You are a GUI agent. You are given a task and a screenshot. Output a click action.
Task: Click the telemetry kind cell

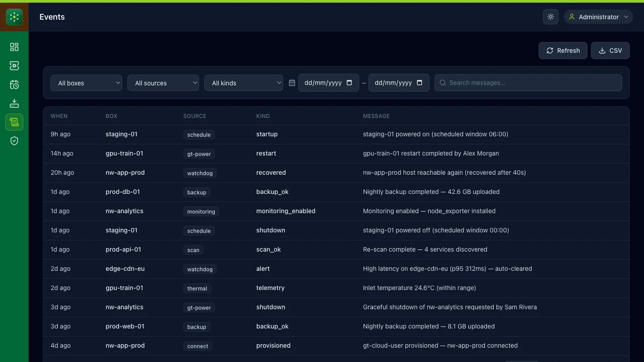pyautogui.click(x=270, y=288)
